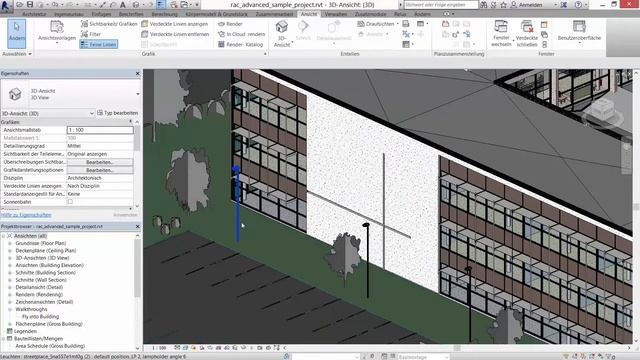This screenshot has width=640, height=360.
Task: Open Sichtbarkeit/Grafiken settings
Action: tap(109, 24)
